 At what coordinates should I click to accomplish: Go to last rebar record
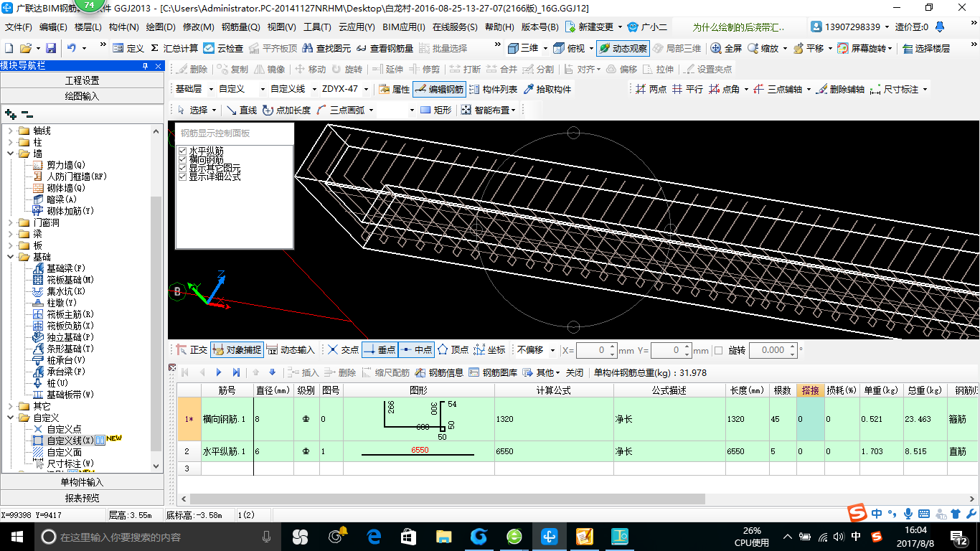coord(236,372)
